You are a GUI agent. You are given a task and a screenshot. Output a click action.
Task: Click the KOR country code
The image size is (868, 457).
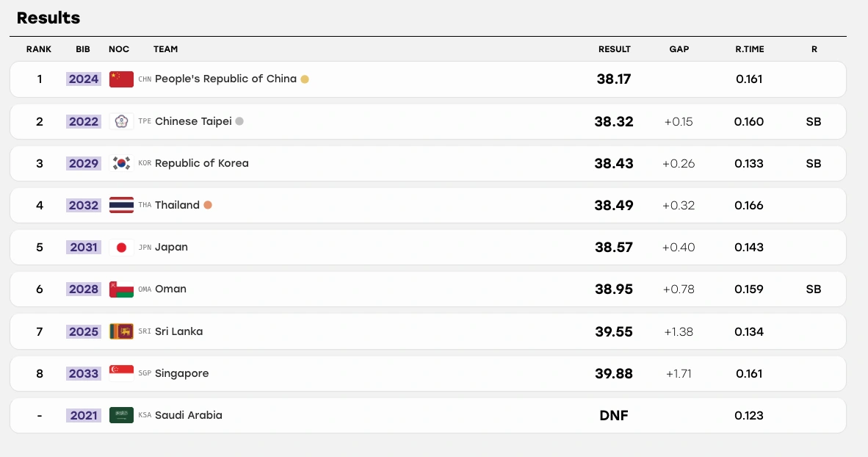(x=145, y=163)
